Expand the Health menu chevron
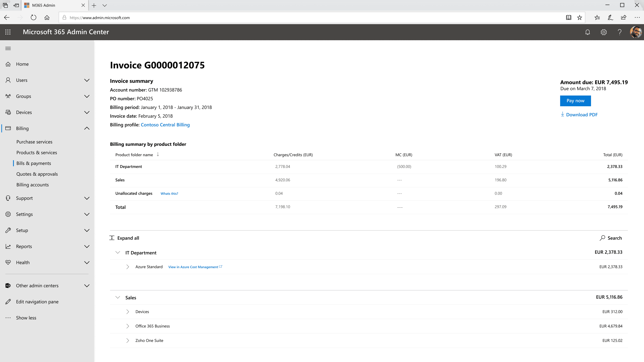 pos(87,263)
